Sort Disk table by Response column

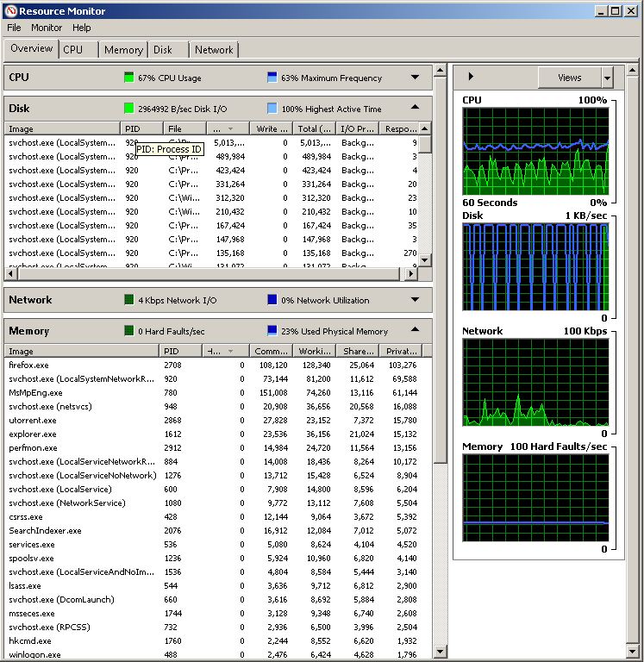click(400, 128)
